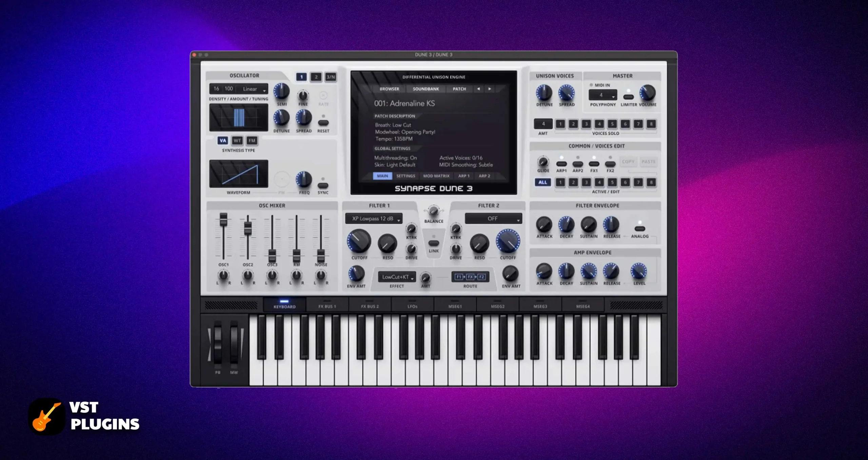Screen dimensions: 868x460
Task: Click the oscillator FINE knob
Action: click(303, 95)
